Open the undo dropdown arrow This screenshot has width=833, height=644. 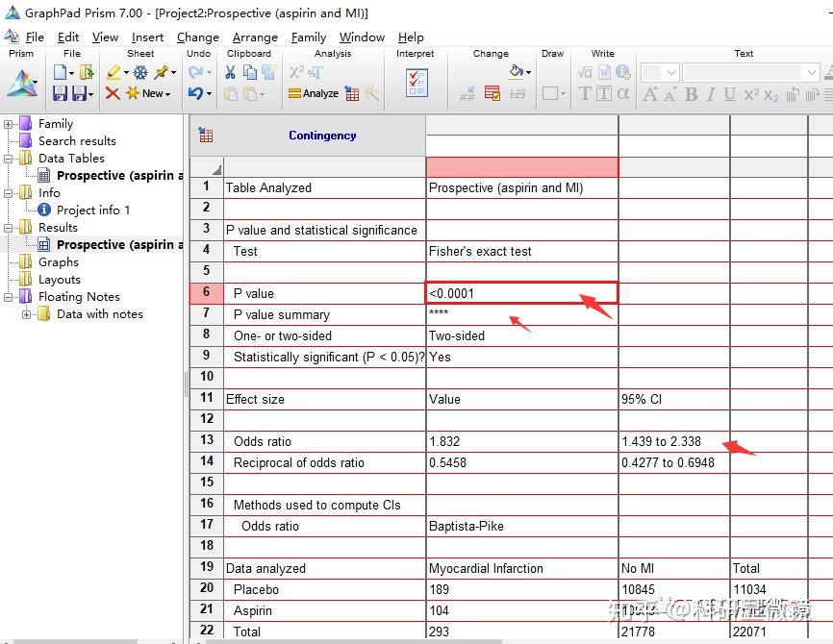click(x=209, y=94)
